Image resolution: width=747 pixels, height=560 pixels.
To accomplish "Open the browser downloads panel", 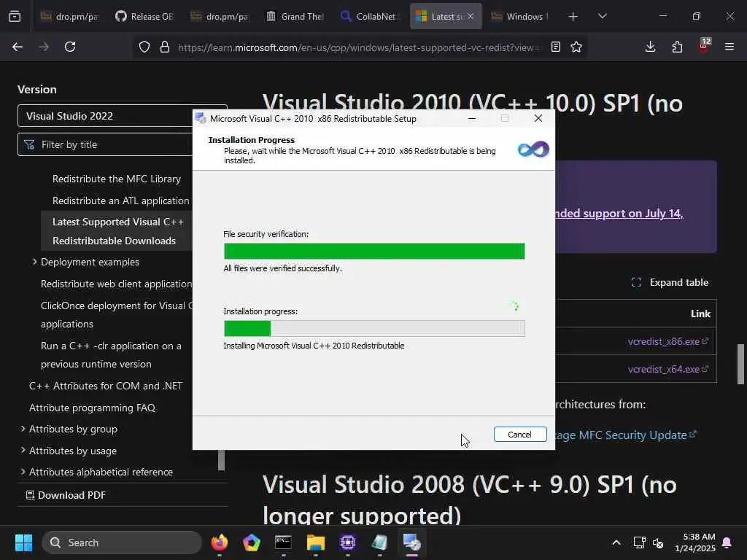I will coord(650,47).
